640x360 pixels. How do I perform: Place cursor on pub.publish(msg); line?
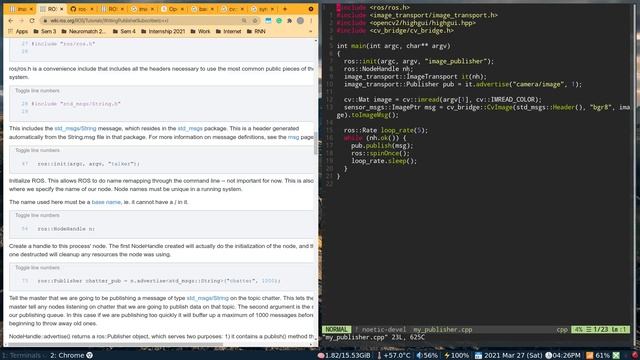pos(382,146)
